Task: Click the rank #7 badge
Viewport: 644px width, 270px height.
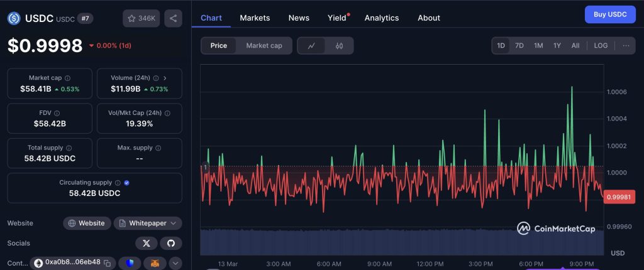Action: [85, 18]
